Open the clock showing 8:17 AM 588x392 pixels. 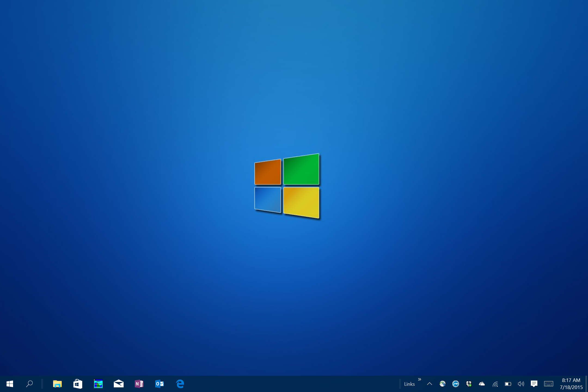[x=571, y=384]
